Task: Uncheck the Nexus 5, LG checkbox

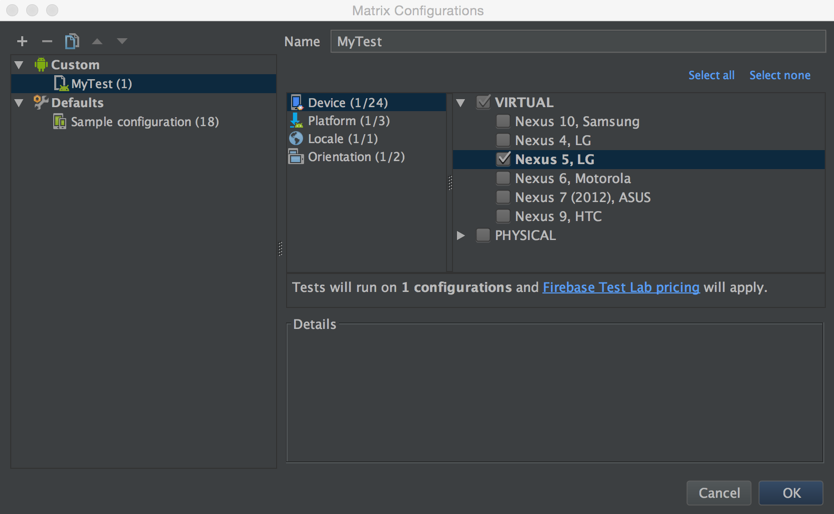Action: pos(503,159)
